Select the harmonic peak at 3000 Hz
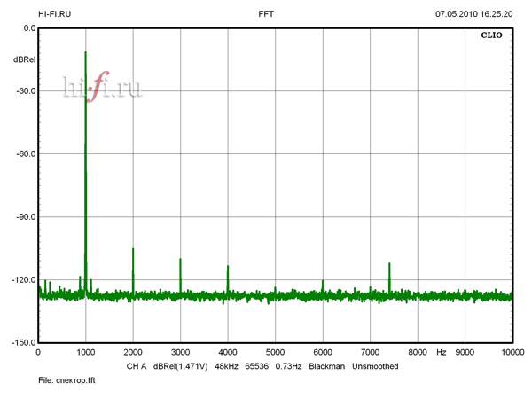Image resolution: width=532 pixels, height=399 pixels. click(x=180, y=261)
